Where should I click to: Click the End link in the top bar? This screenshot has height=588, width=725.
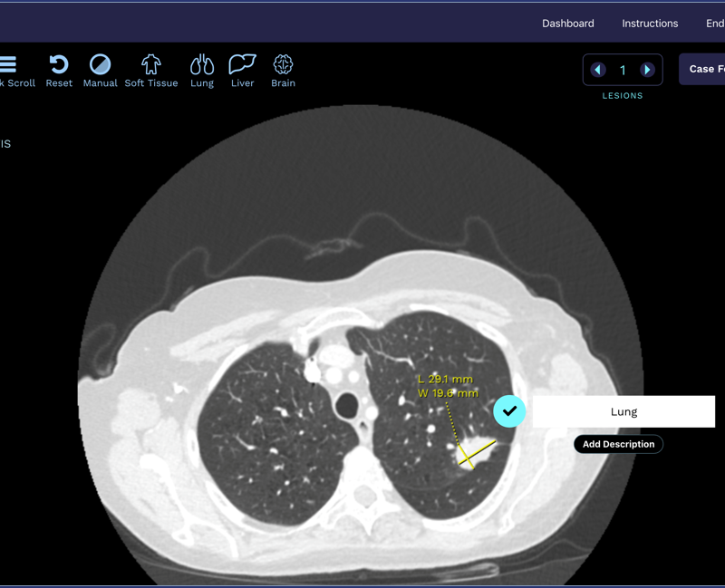(715, 24)
